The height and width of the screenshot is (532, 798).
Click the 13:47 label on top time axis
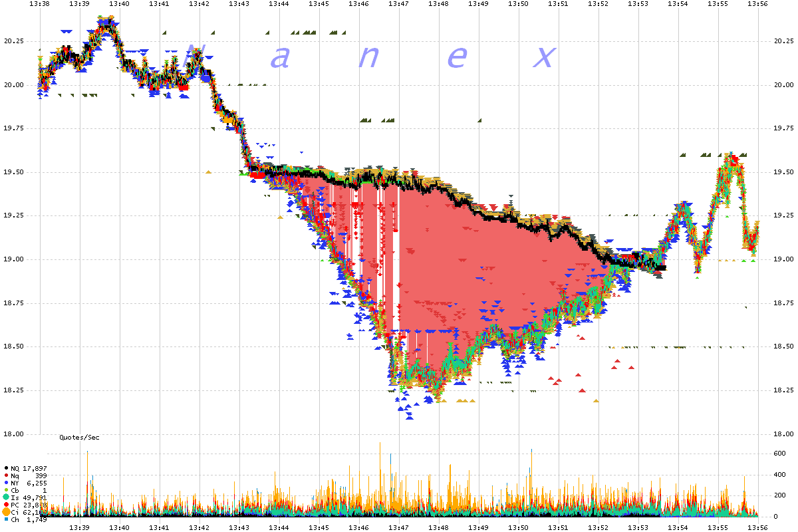398,4
